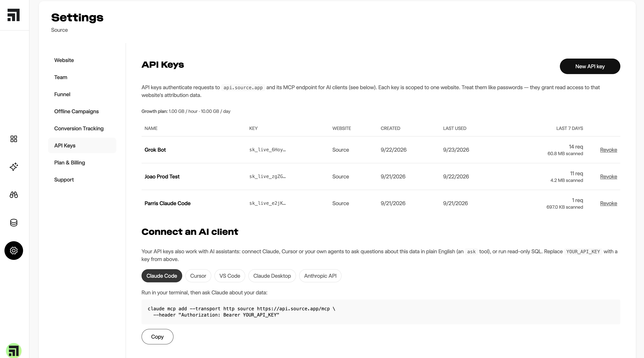Click the 14 req count for Grok Bot
The height and width of the screenshot is (358, 644).
tap(576, 147)
